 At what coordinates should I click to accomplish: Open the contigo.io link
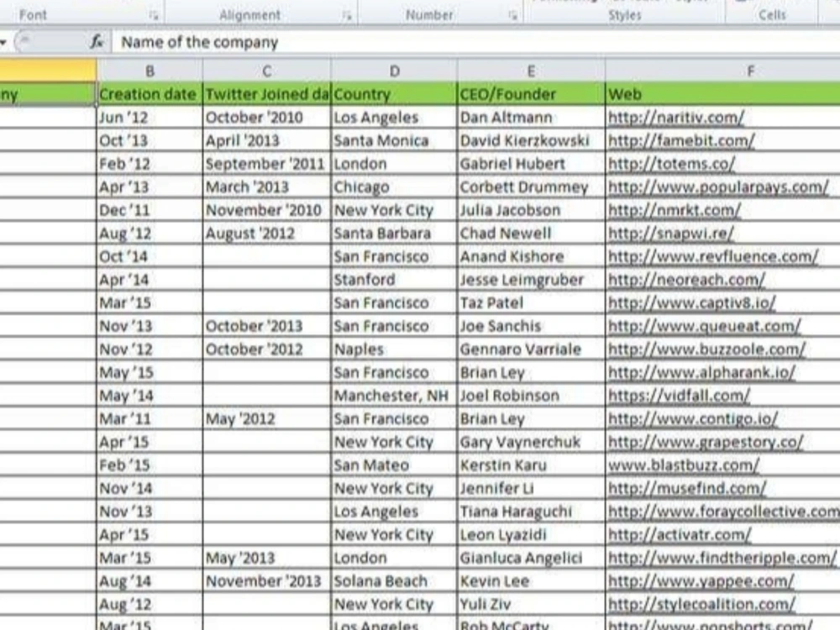point(693,419)
